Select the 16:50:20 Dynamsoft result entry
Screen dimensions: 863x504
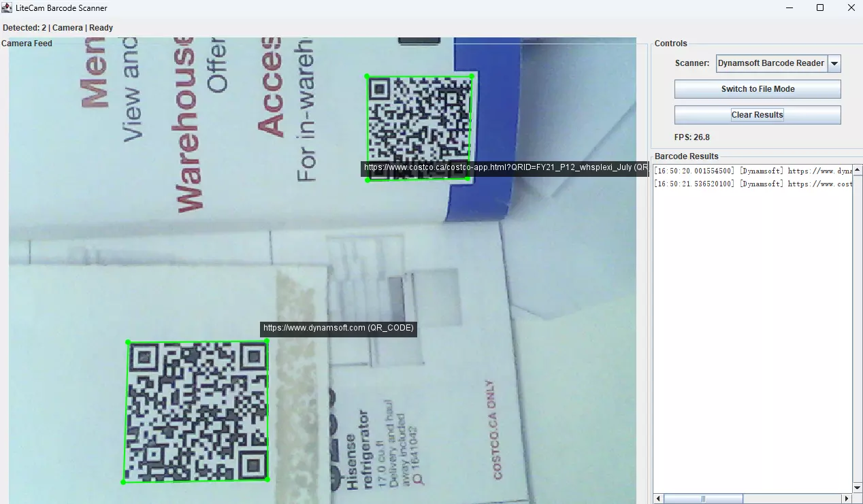pos(749,170)
